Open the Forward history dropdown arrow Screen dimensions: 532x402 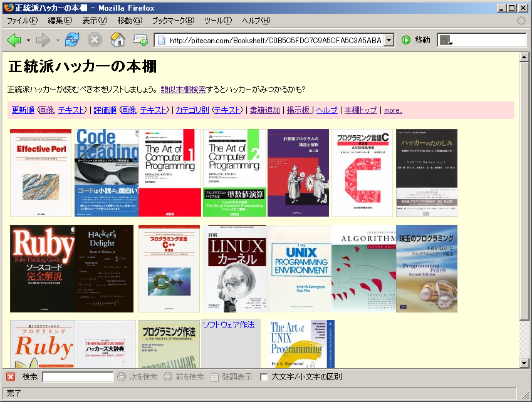[58, 40]
